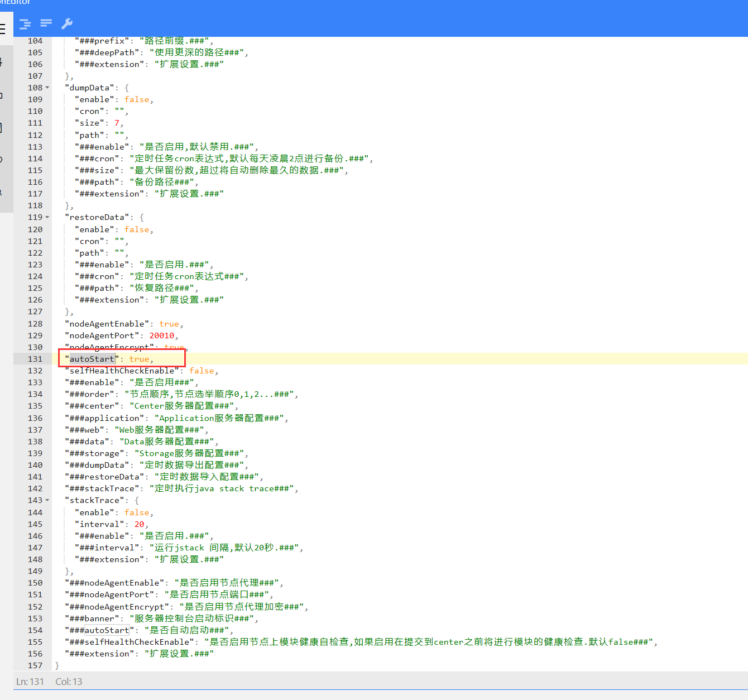Click the "autoStart" key on line 131
The width and height of the screenshot is (748, 700).
(x=92, y=359)
